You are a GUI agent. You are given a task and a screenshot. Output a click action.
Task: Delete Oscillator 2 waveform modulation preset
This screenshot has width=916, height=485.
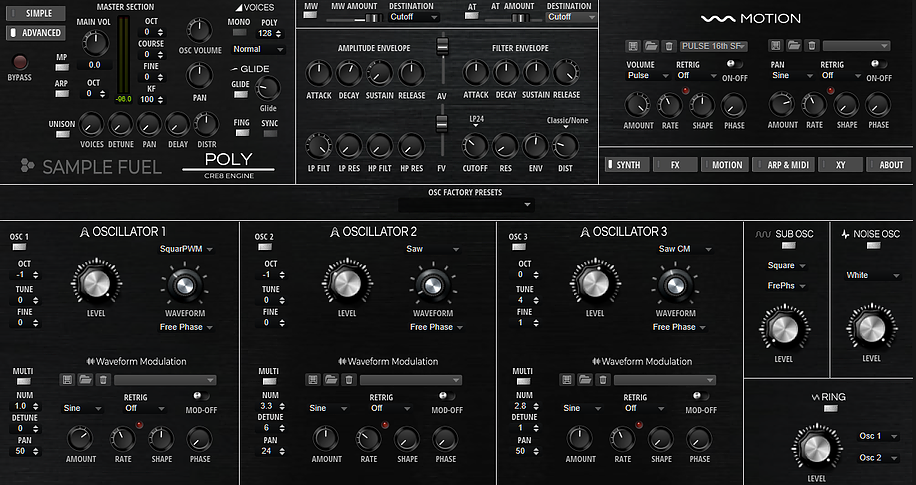pos(349,380)
